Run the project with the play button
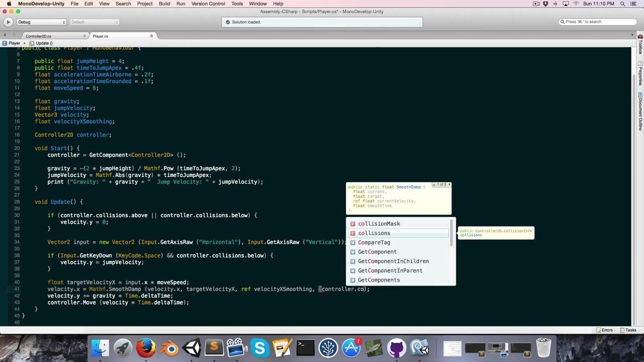 pyautogui.click(x=8, y=22)
